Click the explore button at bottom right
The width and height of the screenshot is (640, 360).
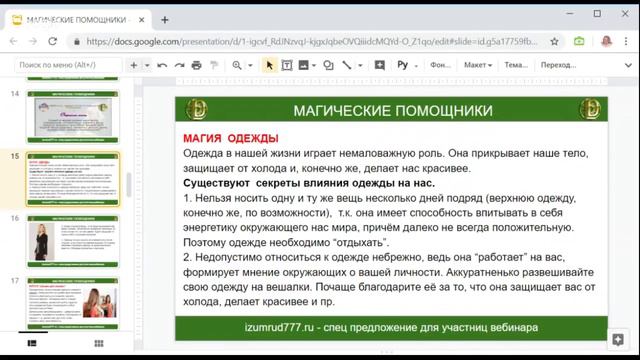[x=618, y=340]
